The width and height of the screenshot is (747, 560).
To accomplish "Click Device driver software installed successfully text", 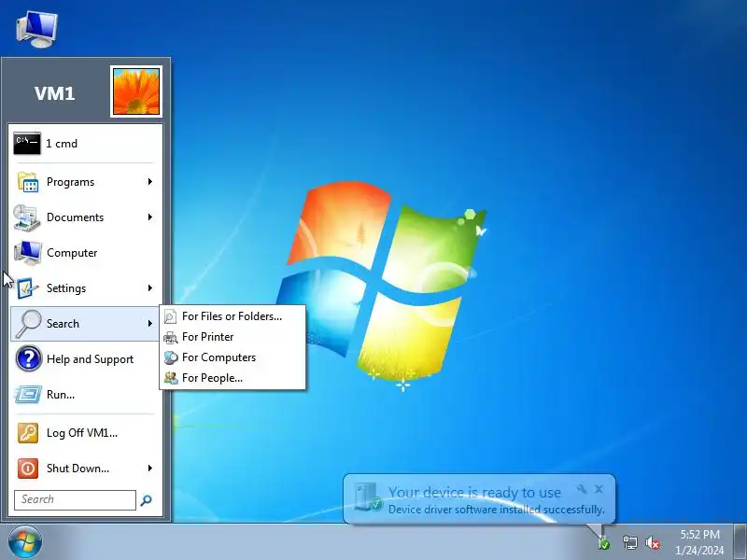I will pos(497,510).
